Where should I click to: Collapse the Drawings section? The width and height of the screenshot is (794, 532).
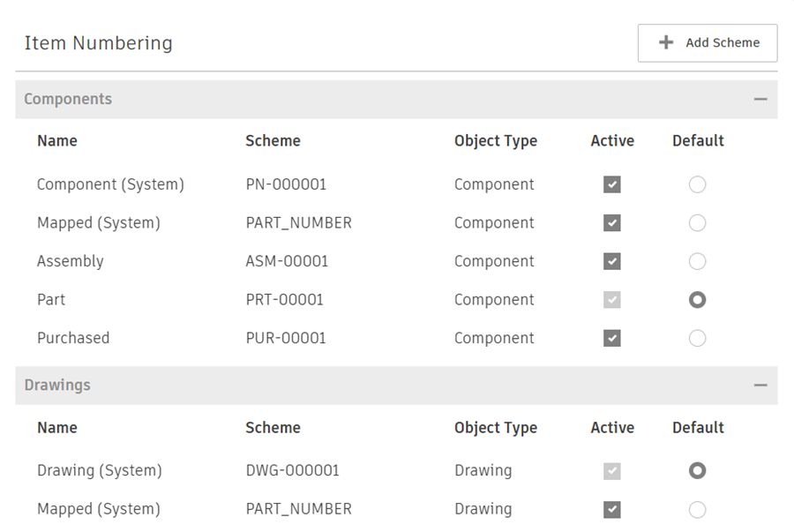point(760,386)
